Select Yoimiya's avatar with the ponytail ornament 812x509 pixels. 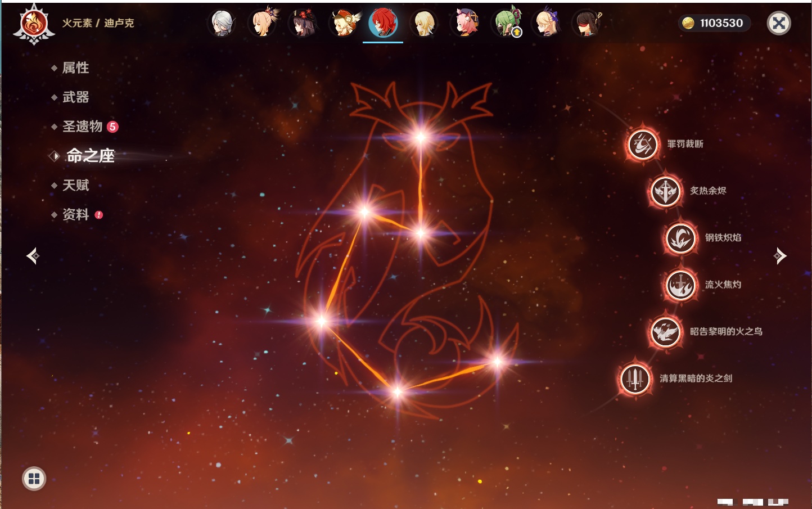coord(263,24)
